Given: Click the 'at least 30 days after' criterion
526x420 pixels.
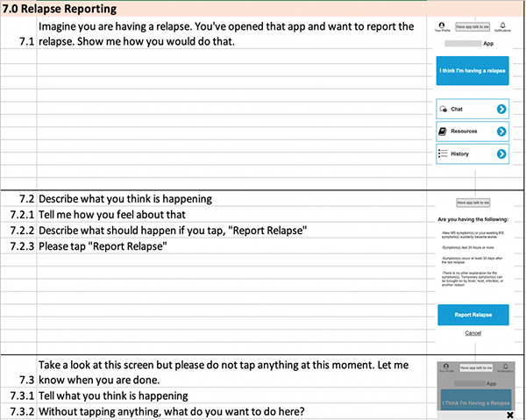Looking at the screenshot, I should [472, 260].
